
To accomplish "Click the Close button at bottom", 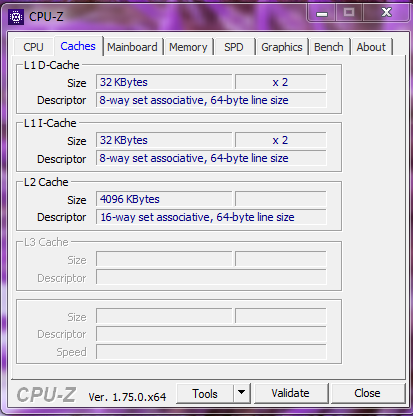I will pyautogui.click(x=367, y=393).
